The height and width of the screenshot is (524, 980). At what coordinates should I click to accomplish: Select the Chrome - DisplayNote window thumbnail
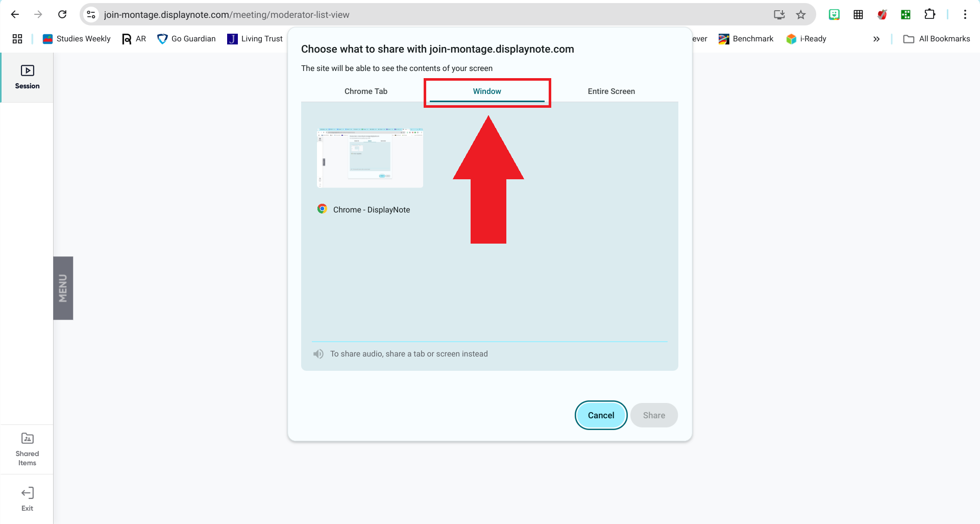click(x=370, y=158)
